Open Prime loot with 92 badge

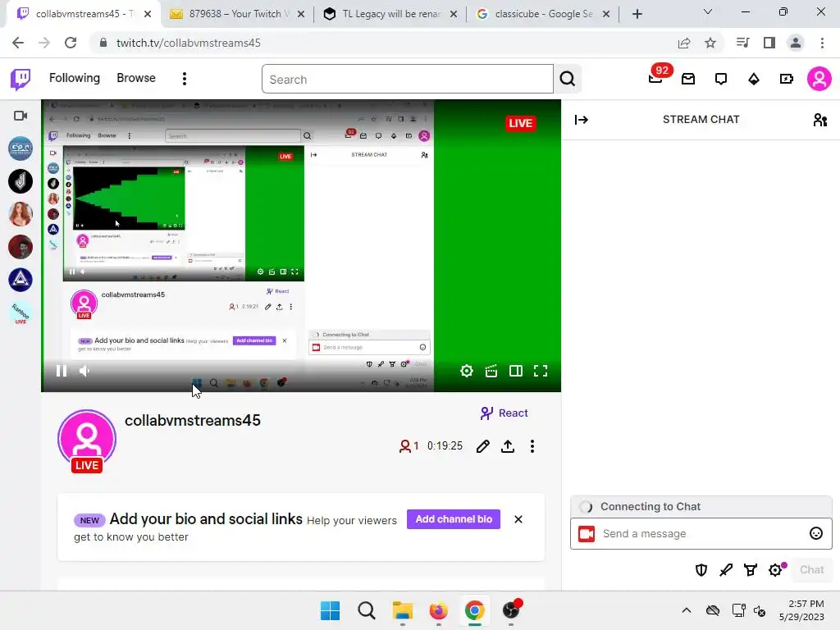[655, 78]
